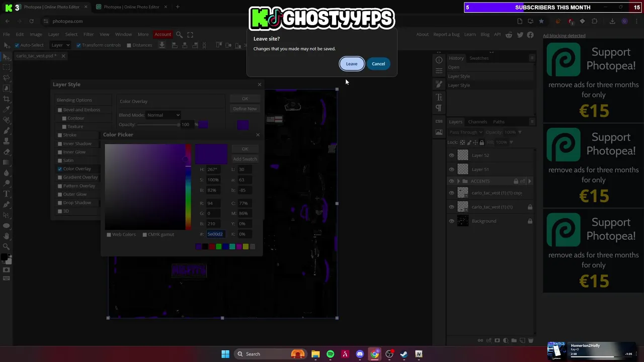Switch to the Channels tab
Screen dimensions: 644x362
pos(477,122)
